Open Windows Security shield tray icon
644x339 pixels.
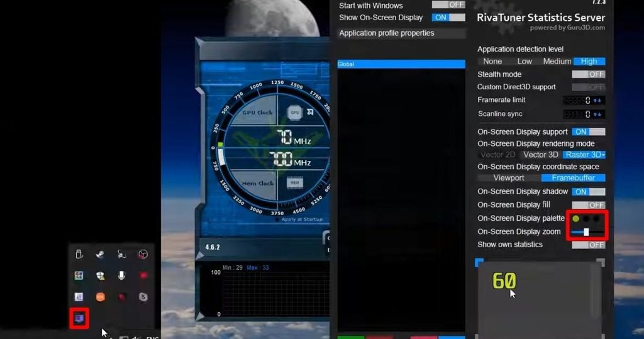[101, 275]
